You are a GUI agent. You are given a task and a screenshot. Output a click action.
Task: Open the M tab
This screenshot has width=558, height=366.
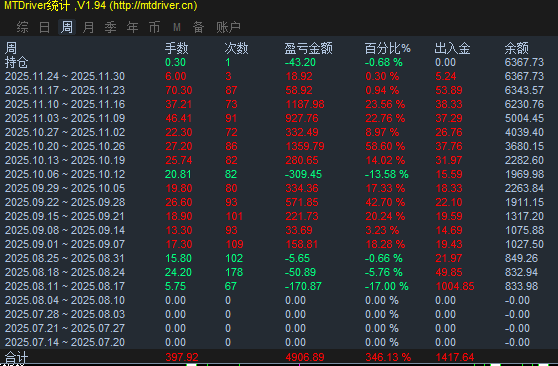pos(177,27)
